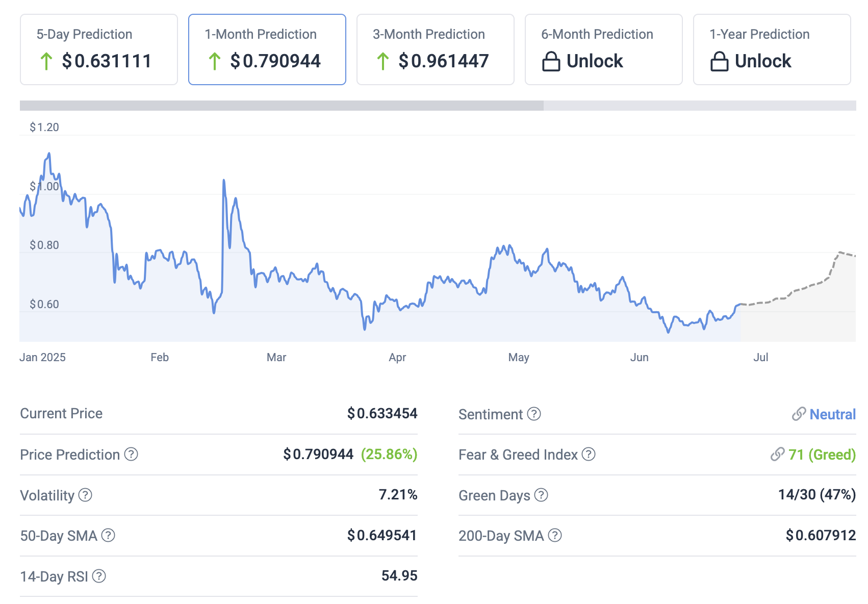The image size is (868, 604).
Task: Click help icon next to 14-Day RSI
Action: coord(99,576)
